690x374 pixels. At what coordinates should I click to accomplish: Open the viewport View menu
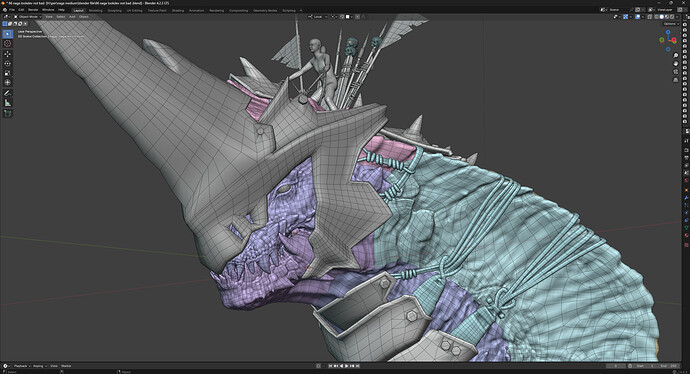click(49, 17)
